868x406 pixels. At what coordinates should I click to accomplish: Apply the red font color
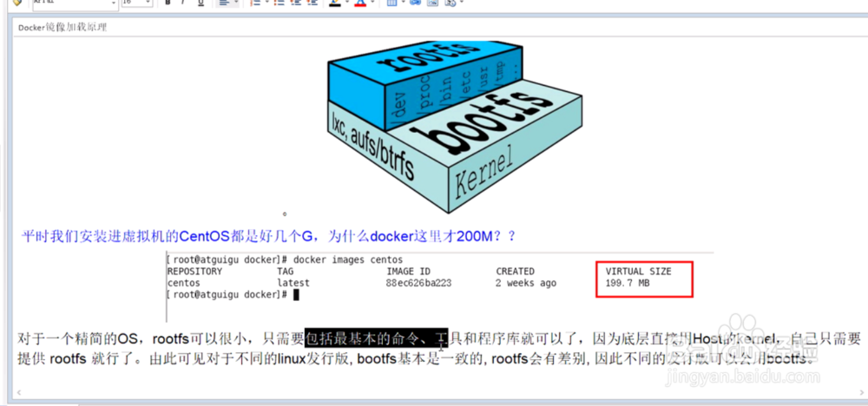click(x=360, y=3)
